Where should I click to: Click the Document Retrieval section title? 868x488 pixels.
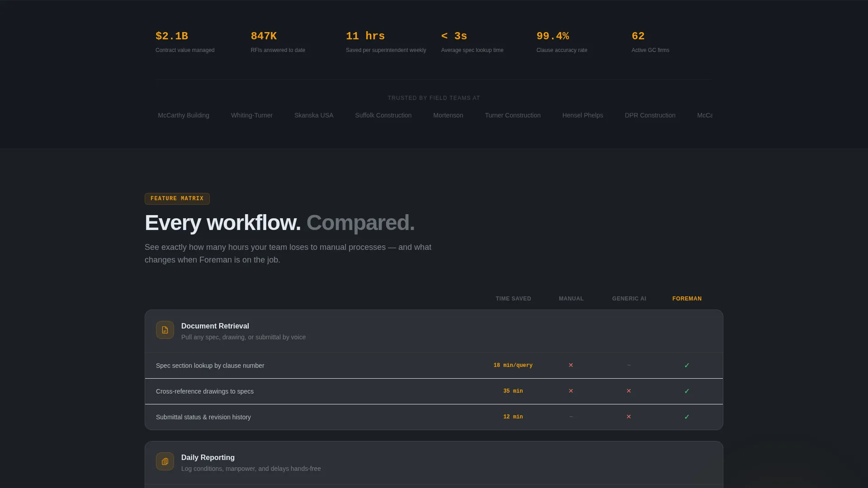pyautogui.click(x=215, y=326)
